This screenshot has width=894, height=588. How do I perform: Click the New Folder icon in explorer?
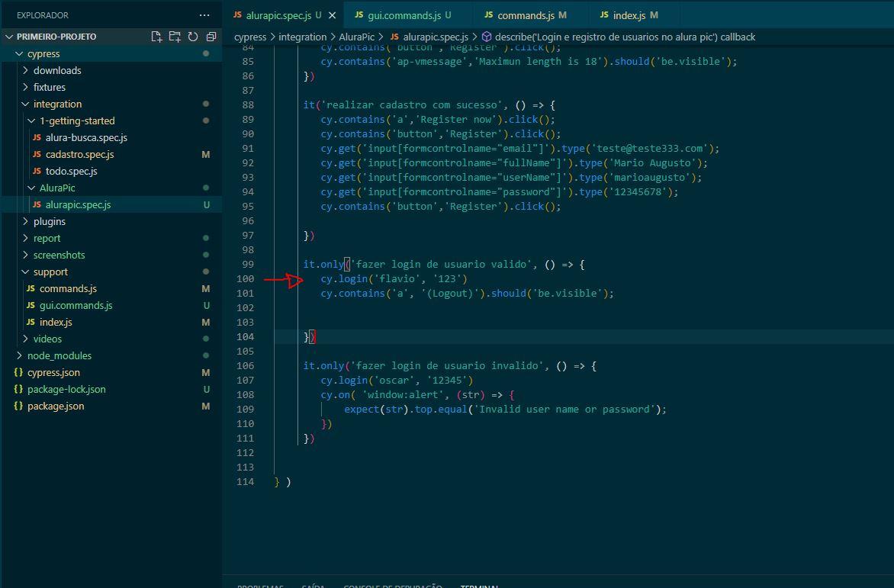point(175,37)
